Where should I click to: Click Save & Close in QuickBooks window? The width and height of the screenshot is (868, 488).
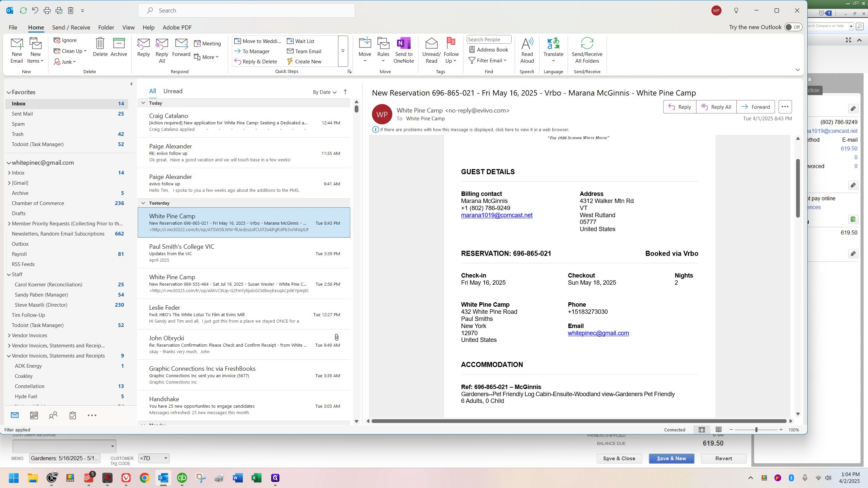tap(619, 459)
